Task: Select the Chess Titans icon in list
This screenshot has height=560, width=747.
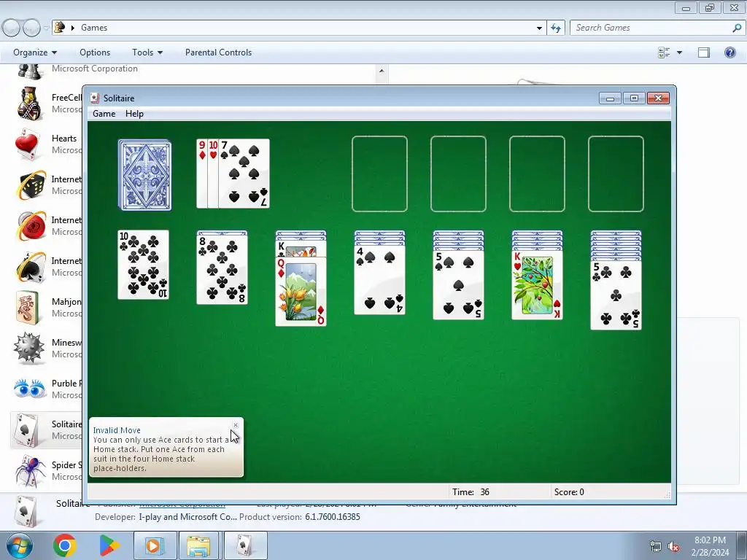Action: tap(29, 71)
